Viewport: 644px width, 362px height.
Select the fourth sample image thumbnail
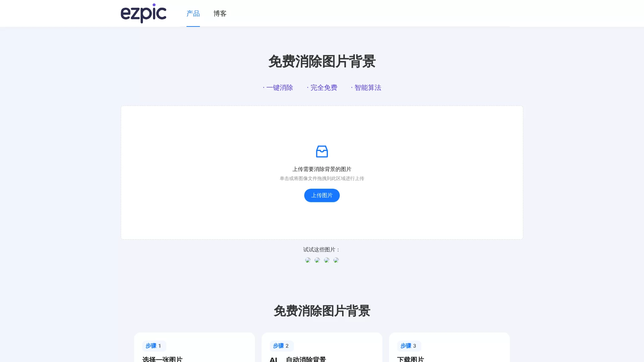click(336, 260)
